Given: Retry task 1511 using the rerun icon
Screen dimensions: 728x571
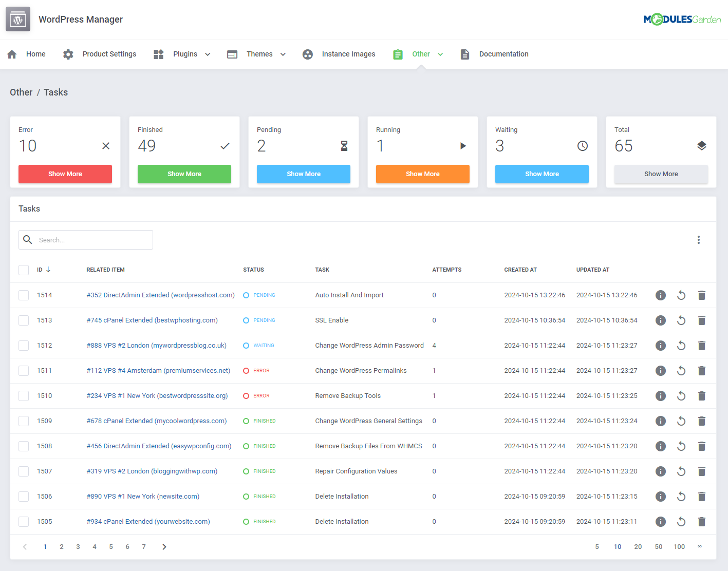Looking at the screenshot, I should pos(681,370).
